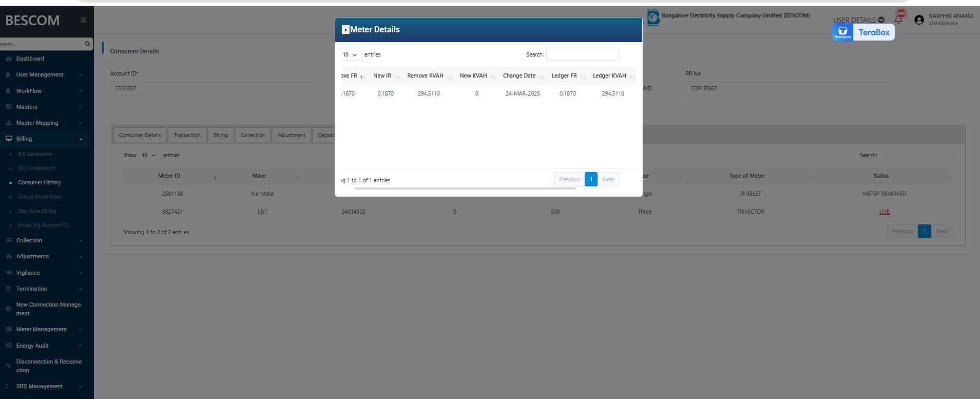
Task: Open the LIVE status link
Action: [x=884, y=212]
